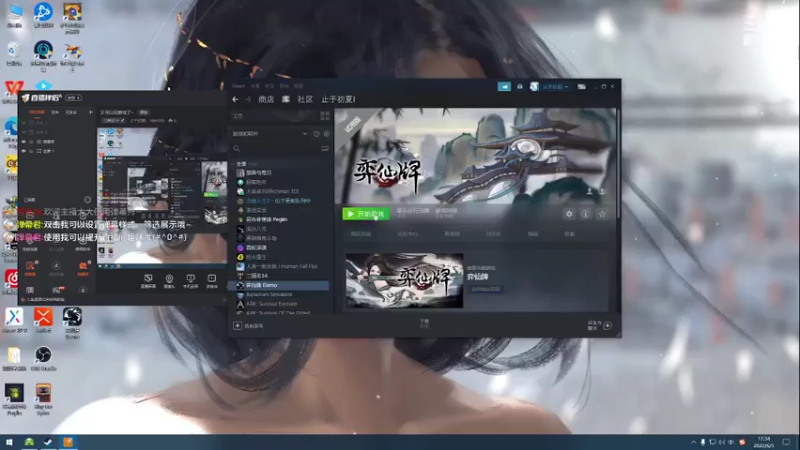The height and width of the screenshot is (450, 800).
Task: Select Peglin in the library list
Action: [266, 219]
